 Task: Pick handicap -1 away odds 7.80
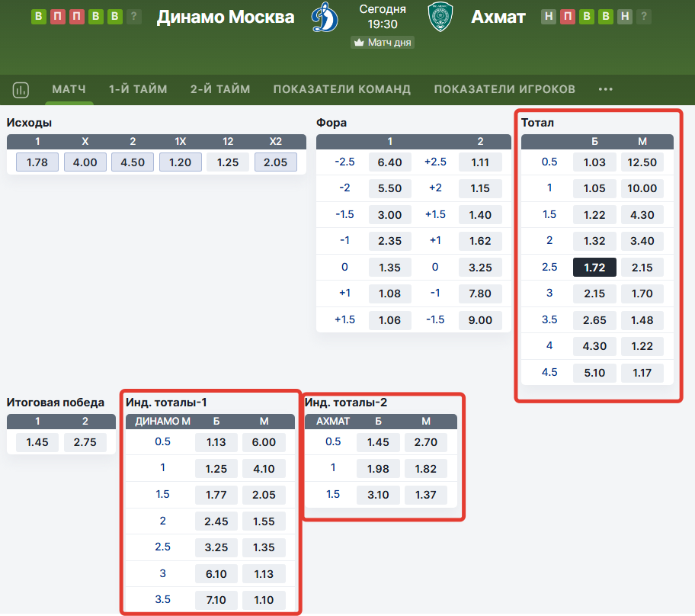click(x=480, y=294)
